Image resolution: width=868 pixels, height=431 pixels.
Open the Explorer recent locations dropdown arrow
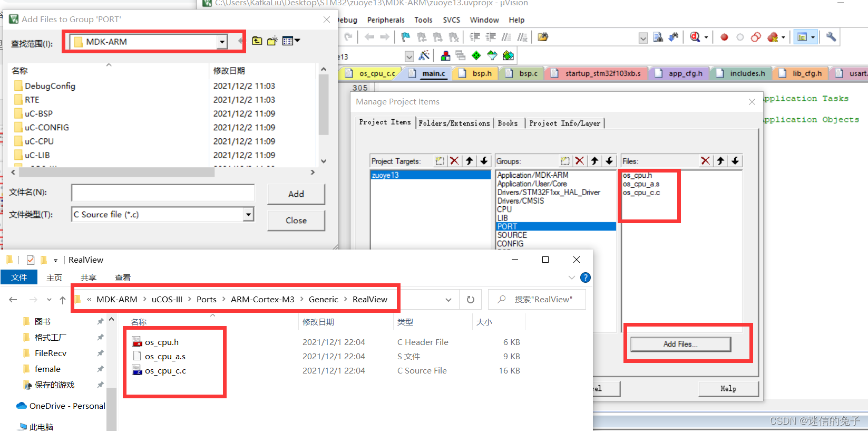click(x=49, y=300)
